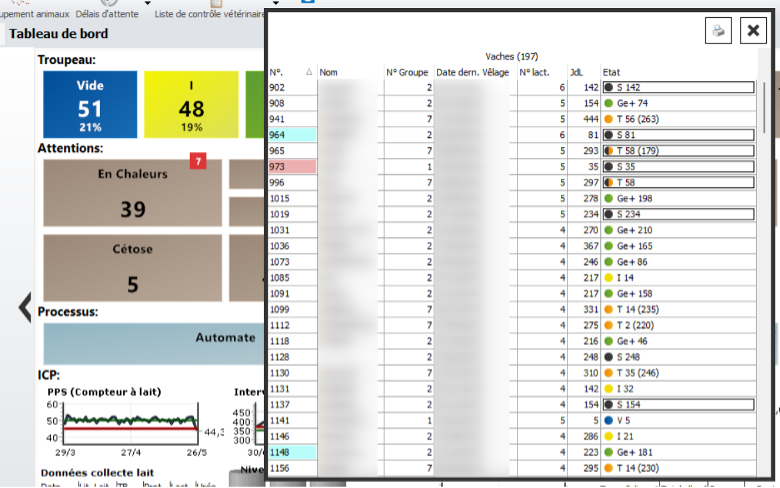
Task: Sort by JdL column header
Action: point(584,72)
